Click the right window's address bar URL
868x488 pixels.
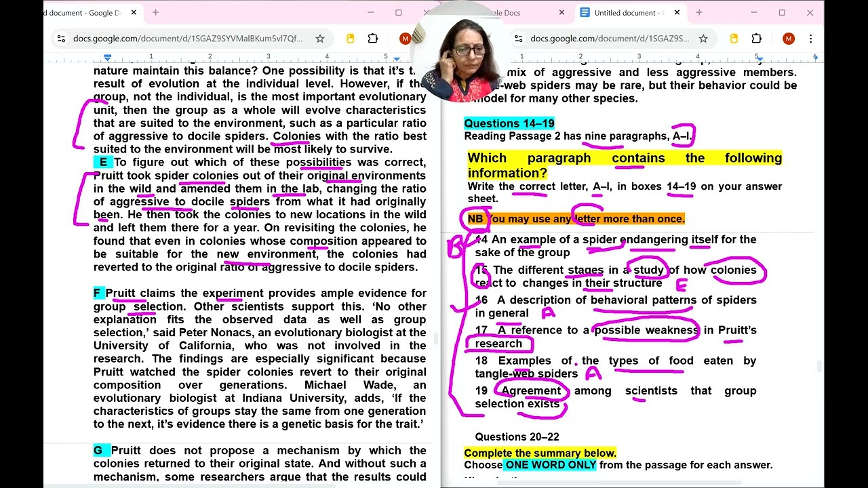click(610, 39)
